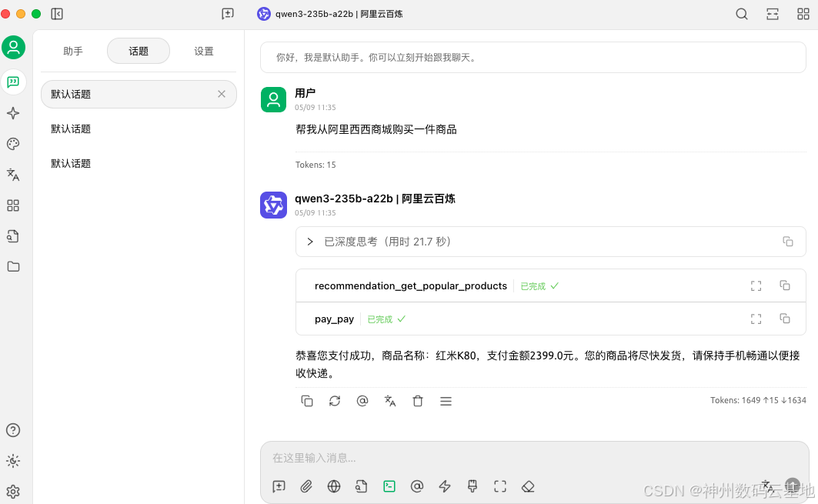Open the chat assistants page in the sidebar
Screen dimensions: 818x504
pos(14,82)
